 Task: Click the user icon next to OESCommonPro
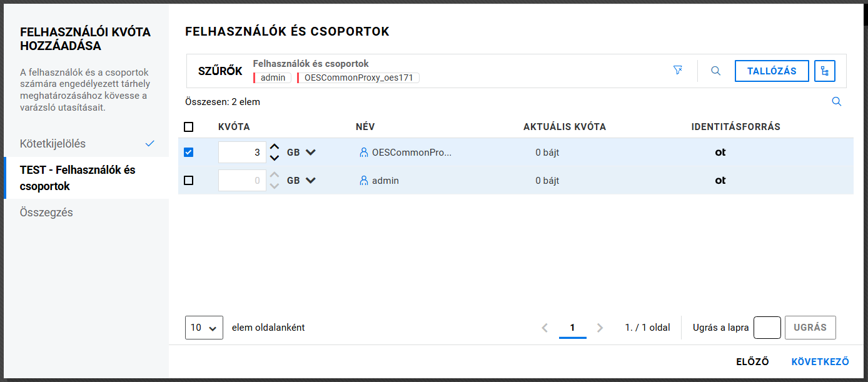364,152
